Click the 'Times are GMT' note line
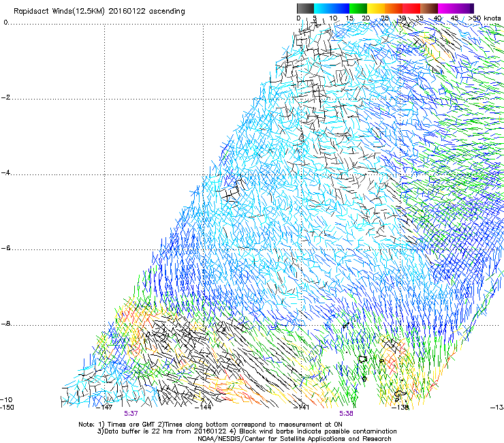The image size is (504, 443). pos(210,425)
